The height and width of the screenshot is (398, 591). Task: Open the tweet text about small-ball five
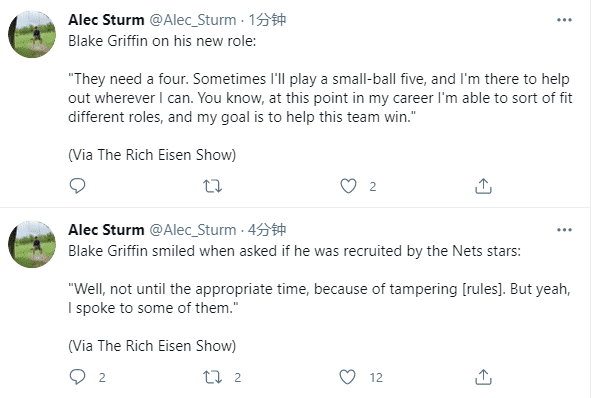coord(320,98)
